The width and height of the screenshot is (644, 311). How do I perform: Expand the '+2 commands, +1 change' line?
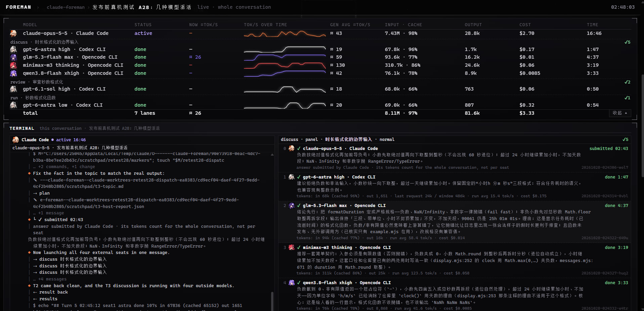tap(64, 167)
